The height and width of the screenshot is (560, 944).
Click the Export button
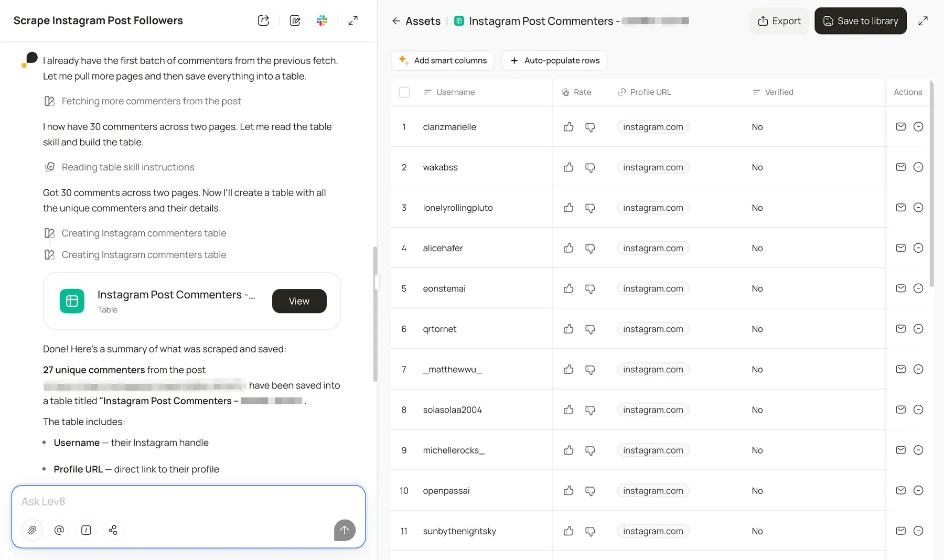[x=779, y=21]
